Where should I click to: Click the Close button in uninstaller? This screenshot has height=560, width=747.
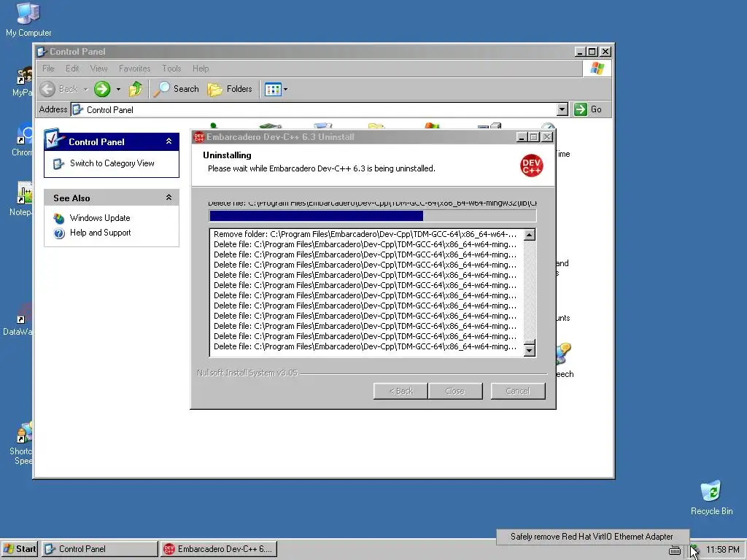click(x=455, y=391)
